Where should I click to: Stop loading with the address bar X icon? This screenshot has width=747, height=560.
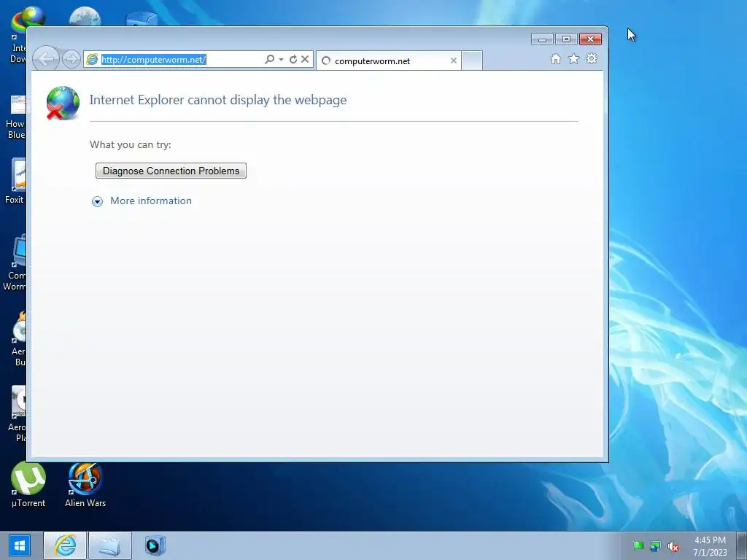click(305, 59)
